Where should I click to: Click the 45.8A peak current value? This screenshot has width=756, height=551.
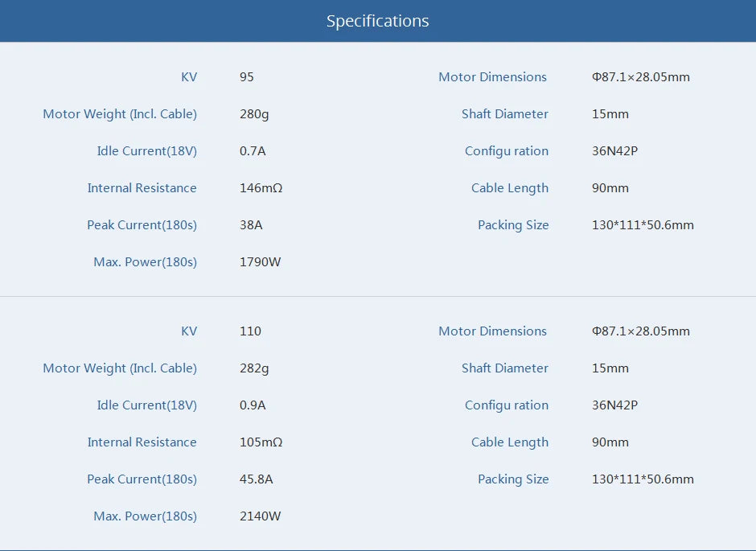pos(257,479)
